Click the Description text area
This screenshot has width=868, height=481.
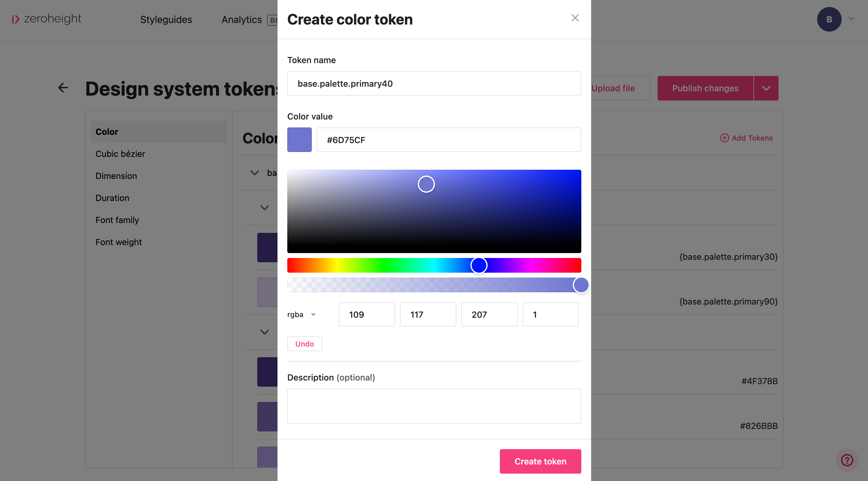coord(434,406)
